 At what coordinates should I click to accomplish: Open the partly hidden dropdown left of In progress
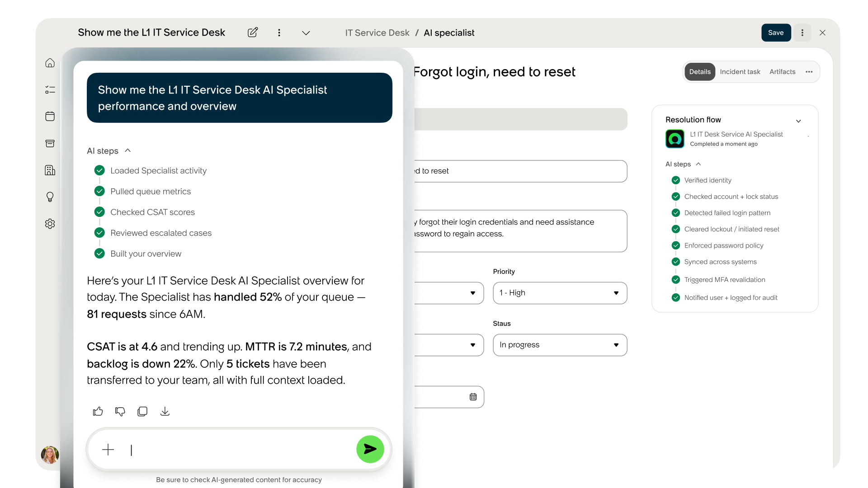[449, 345]
